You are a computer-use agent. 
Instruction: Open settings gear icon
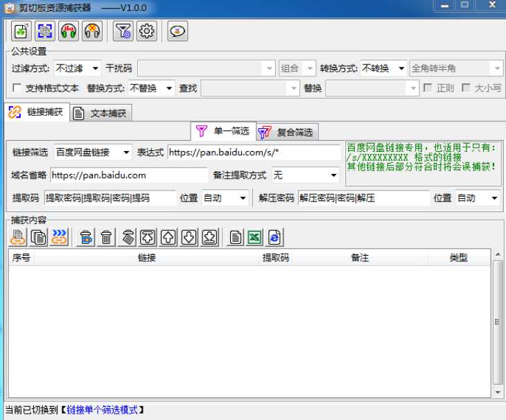147,31
